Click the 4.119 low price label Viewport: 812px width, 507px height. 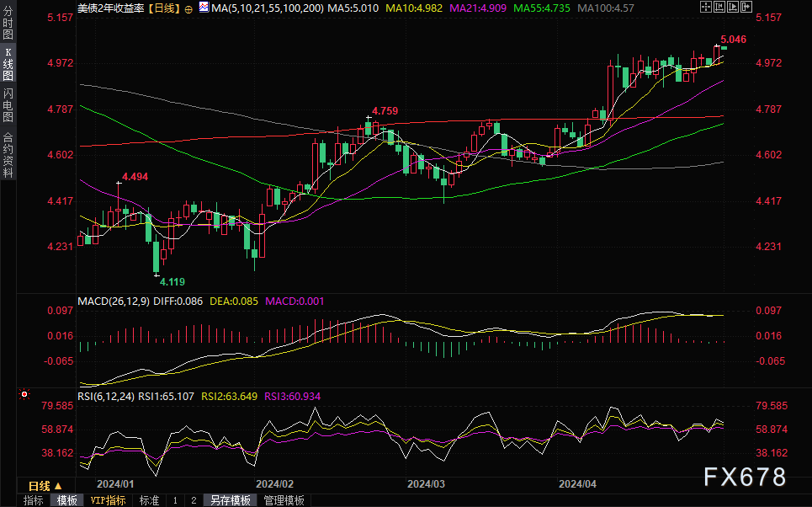(172, 282)
